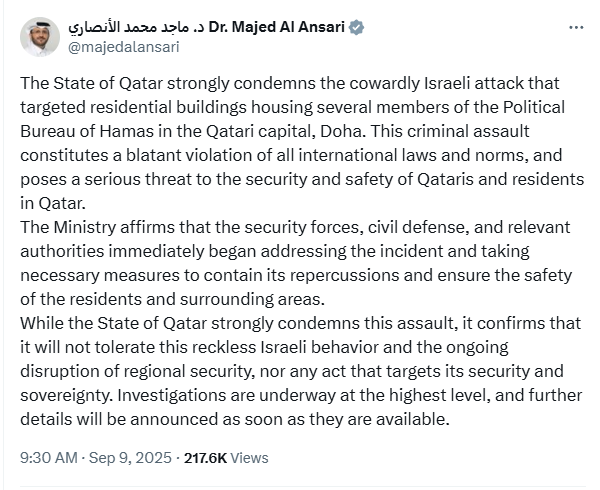Click the closing line about details being announced
Screen dimensions: 600x490
click(x=235, y=419)
